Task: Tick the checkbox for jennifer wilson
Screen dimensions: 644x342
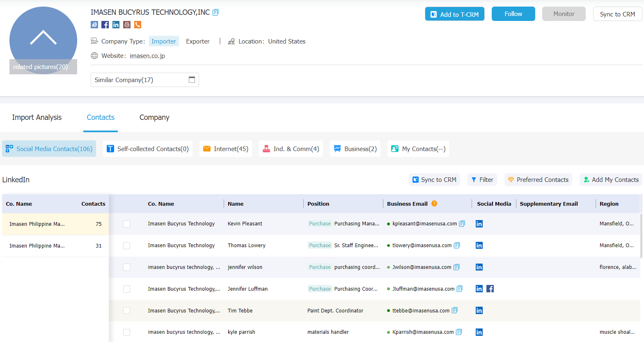Action: point(126,267)
